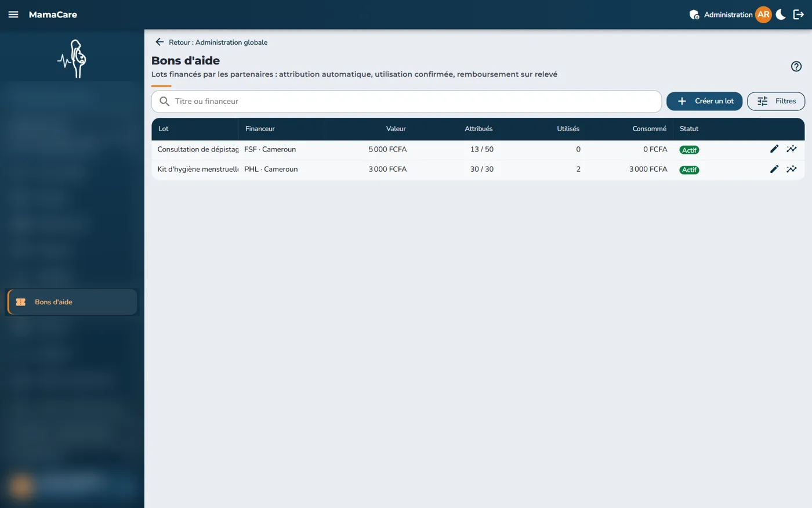The image size is (812, 508).
Task: Click the 5 000 FCFA value cell
Action: click(387, 149)
